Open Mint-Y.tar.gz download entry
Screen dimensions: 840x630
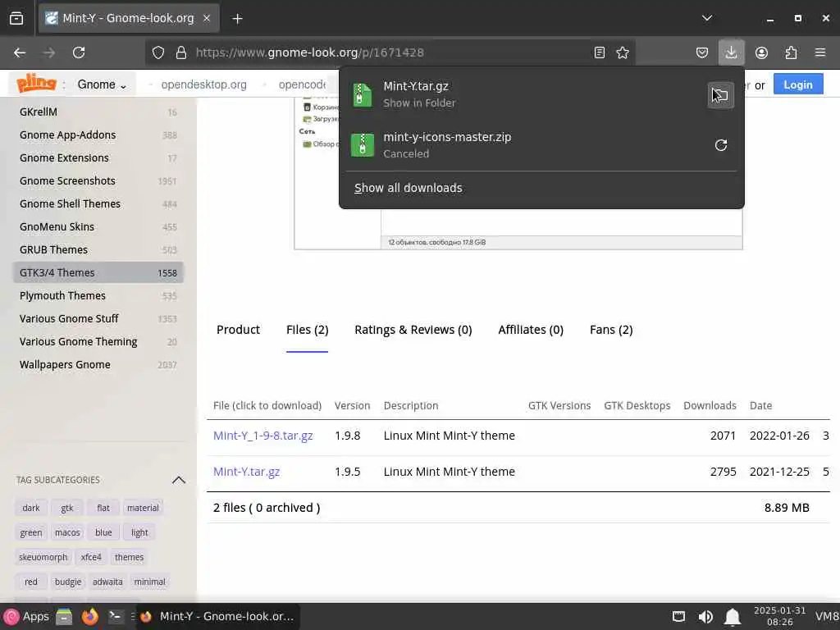(523, 94)
